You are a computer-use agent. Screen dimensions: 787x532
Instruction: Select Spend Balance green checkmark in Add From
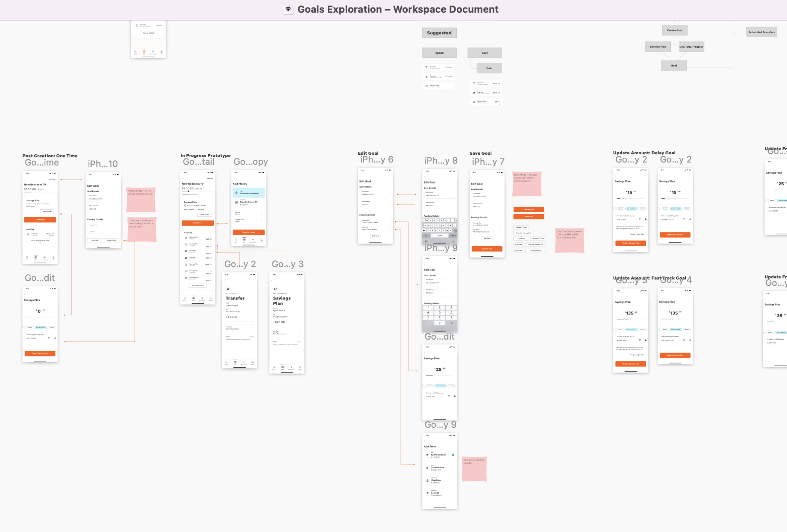(453, 455)
